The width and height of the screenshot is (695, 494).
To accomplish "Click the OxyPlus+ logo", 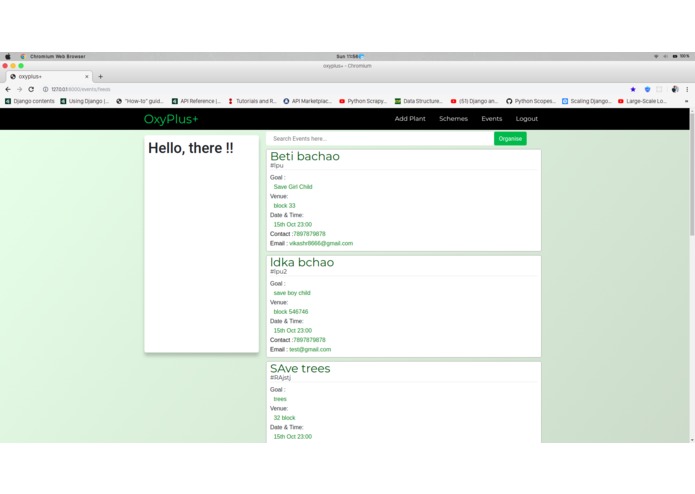I will tap(171, 119).
